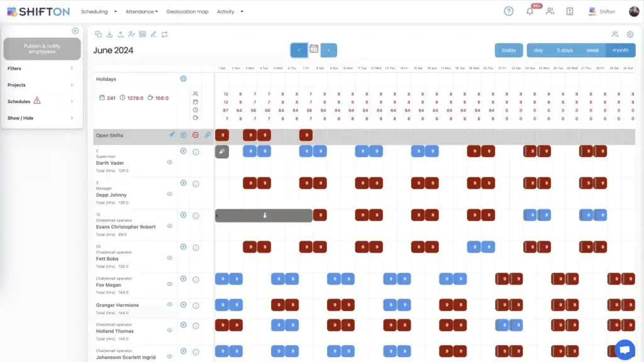Screen dimensions: 644x362
Task: Click the notifications bell icon
Action: (530, 11)
